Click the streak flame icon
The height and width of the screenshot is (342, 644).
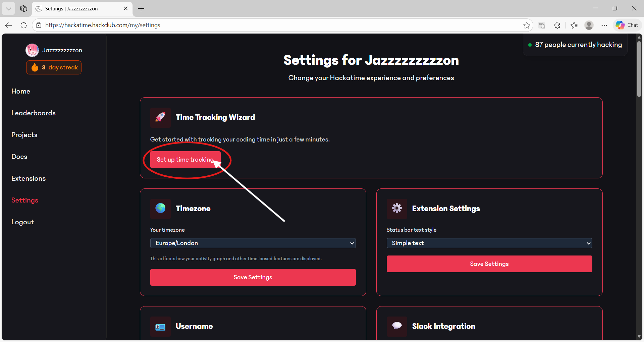click(x=35, y=67)
